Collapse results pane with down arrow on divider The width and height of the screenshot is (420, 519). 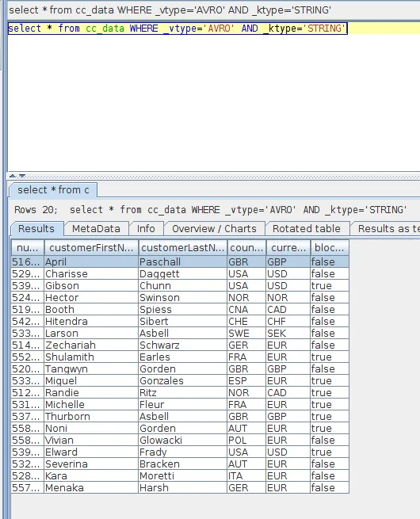pos(22,176)
